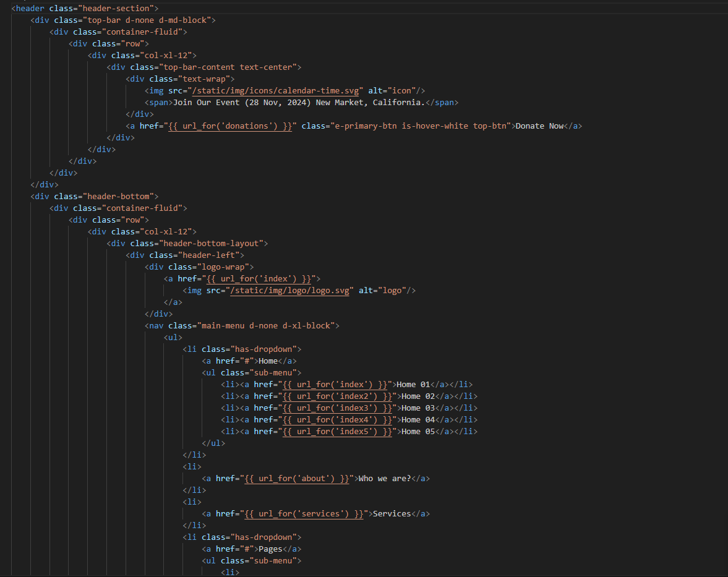Click the url_for('index4') Home 04 link

(x=336, y=419)
